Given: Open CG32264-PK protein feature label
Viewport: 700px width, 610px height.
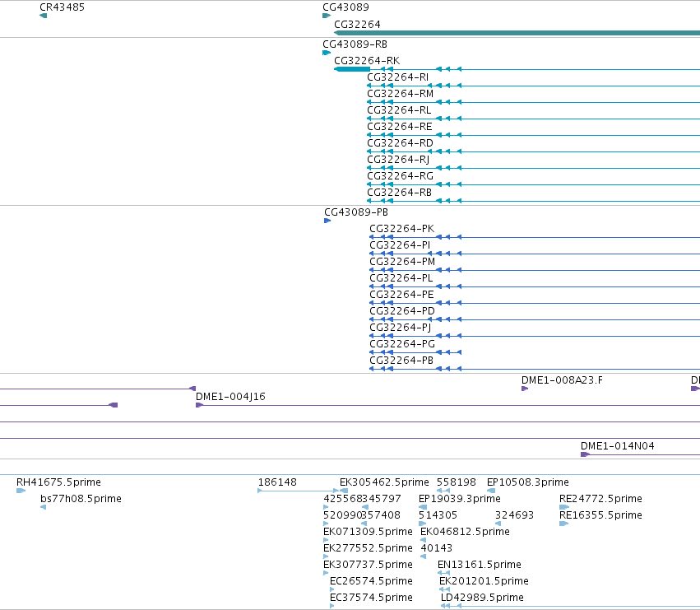Looking at the screenshot, I should (401, 229).
